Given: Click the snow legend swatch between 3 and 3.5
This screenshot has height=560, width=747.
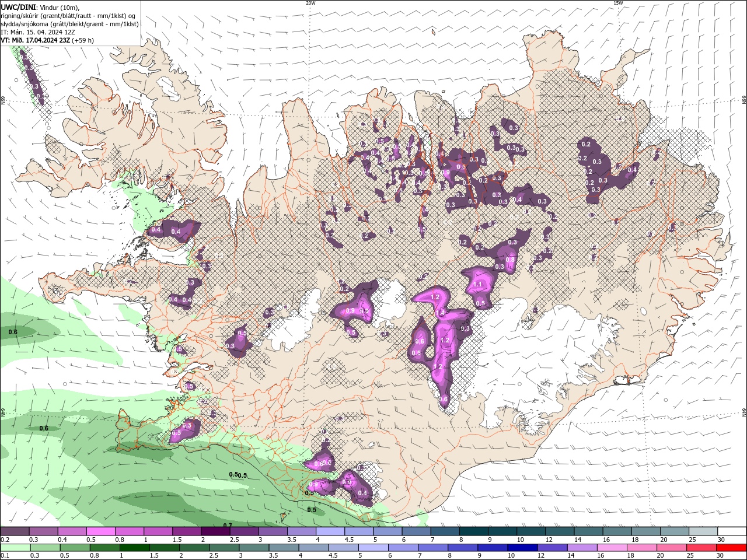Looking at the screenshot, I should tap(273, 531).
